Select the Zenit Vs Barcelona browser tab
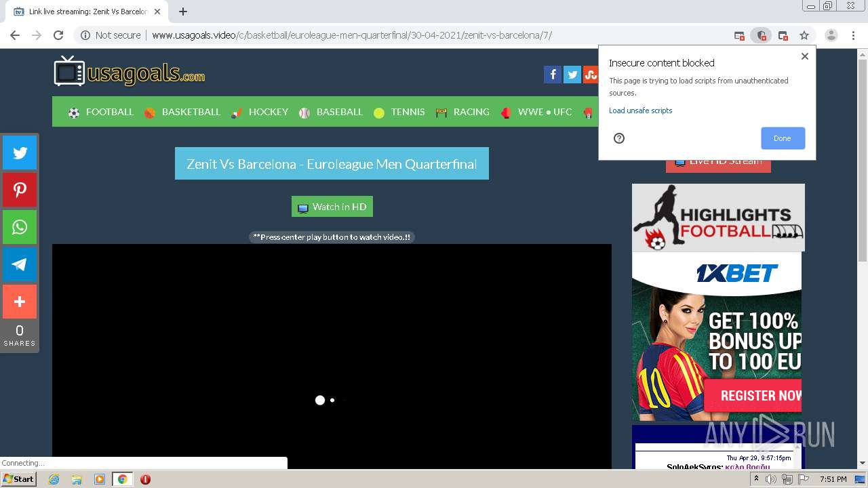The width and height of the screenshot is (868, 488). click(88, 12)
